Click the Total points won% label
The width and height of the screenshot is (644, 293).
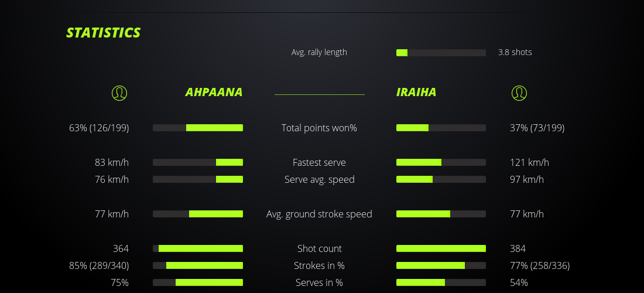click(x=319, y=128)
